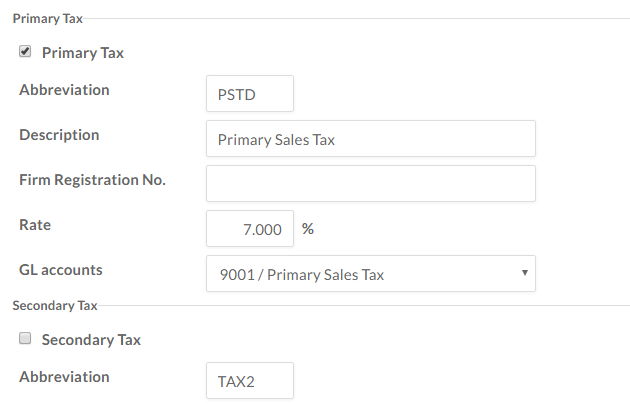Uncheck the Primary Tax checkbox
Viewport: 630px width, 404px height.
click(x=25, y=52)
